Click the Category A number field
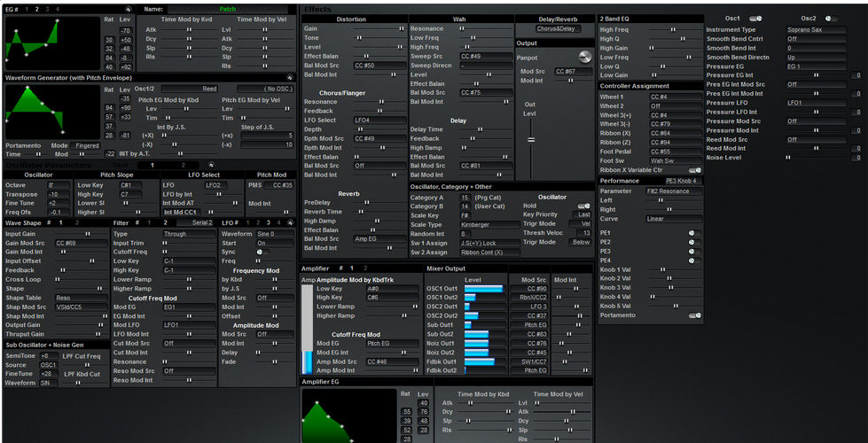868x443 pixels. 465,198
